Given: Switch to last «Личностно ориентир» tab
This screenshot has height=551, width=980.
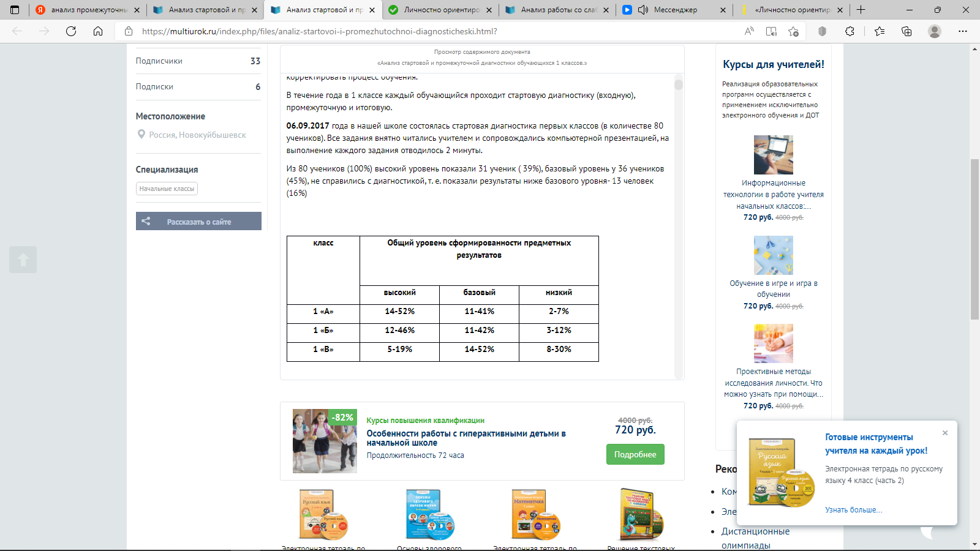Looking at the screenshot, I should [x=791, y=10].
